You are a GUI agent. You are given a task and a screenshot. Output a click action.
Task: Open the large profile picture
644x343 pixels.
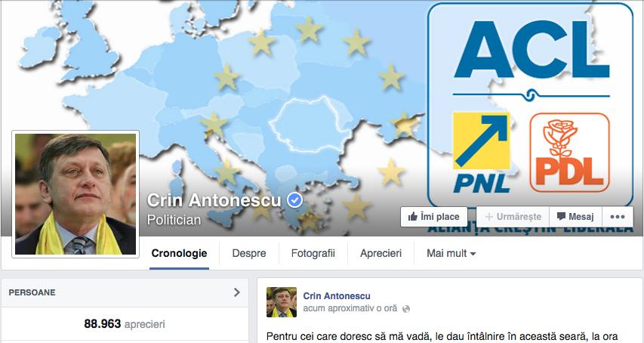pyautogui.click(x=75, y=194)
